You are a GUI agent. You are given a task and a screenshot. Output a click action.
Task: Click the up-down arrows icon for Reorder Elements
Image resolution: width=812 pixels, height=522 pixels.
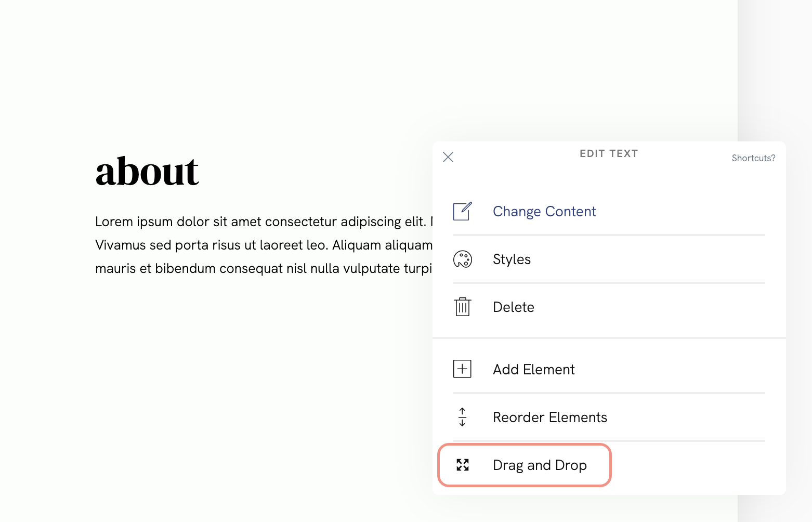[x=462, y=416]
